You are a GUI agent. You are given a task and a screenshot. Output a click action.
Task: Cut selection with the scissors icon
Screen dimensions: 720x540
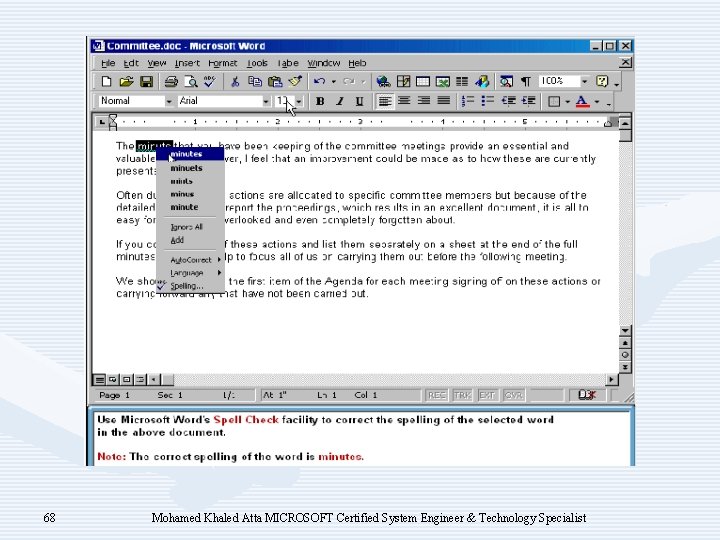[235, 82]
